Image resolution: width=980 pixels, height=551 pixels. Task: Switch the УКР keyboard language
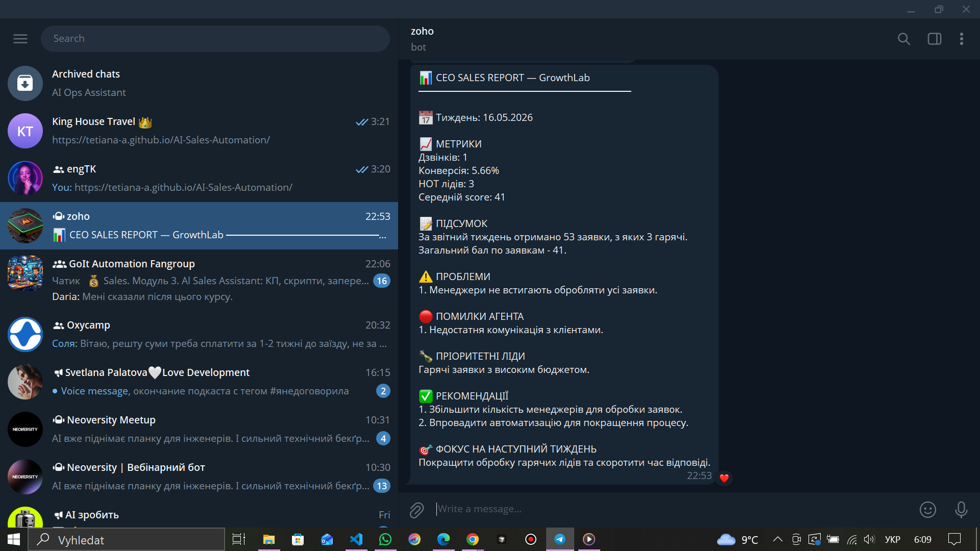(893, 539)
